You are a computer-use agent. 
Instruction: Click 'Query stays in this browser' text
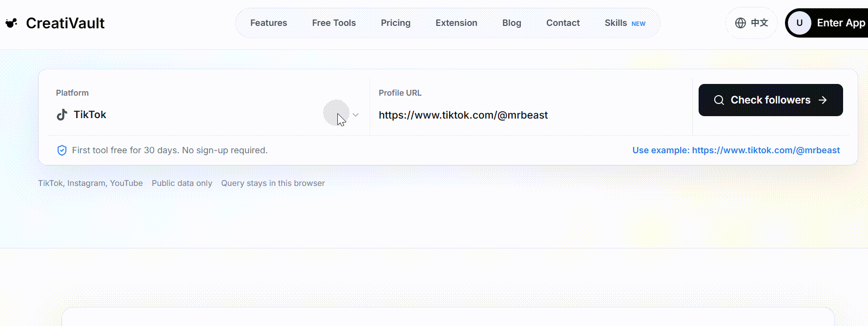click(273, 183)
